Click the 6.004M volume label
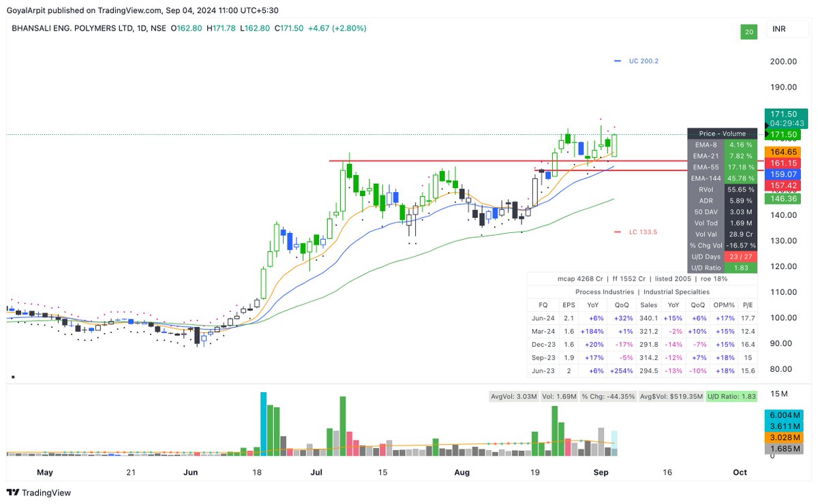Screen dimensions: 818x504 (784, 415)
